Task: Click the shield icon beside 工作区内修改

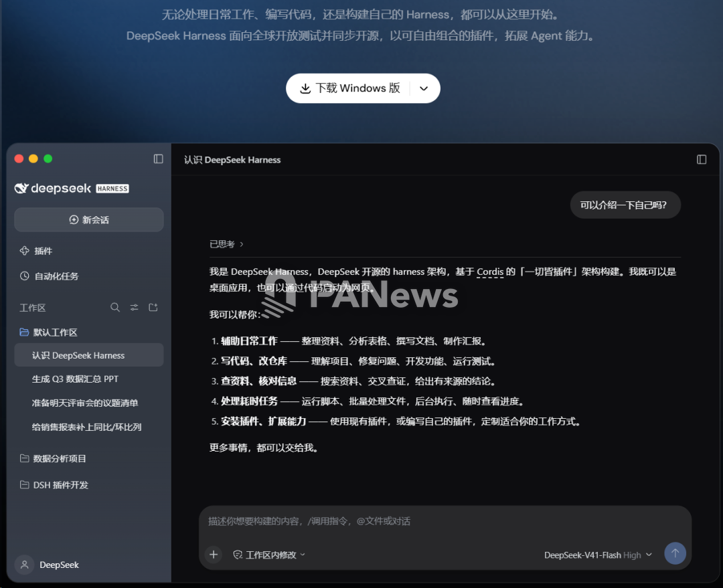Action: tap(238, 555)
